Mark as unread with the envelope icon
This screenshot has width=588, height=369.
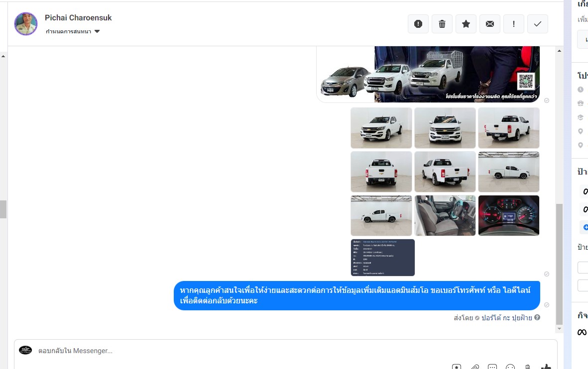coord(490,24)
